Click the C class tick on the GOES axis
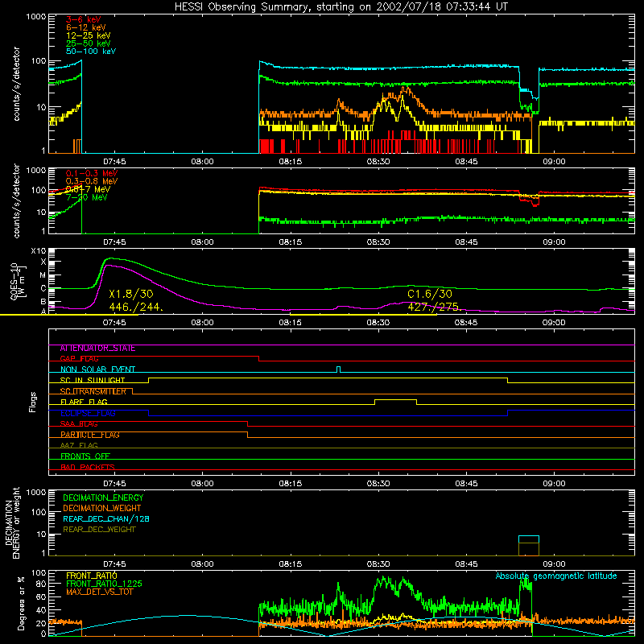Viewport: 644px width, 644px height. click(x=43, y=288)
